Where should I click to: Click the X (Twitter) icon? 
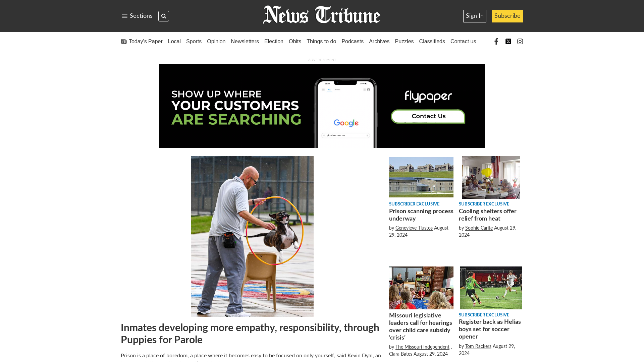pyautogui.click(x=508, y=41)
